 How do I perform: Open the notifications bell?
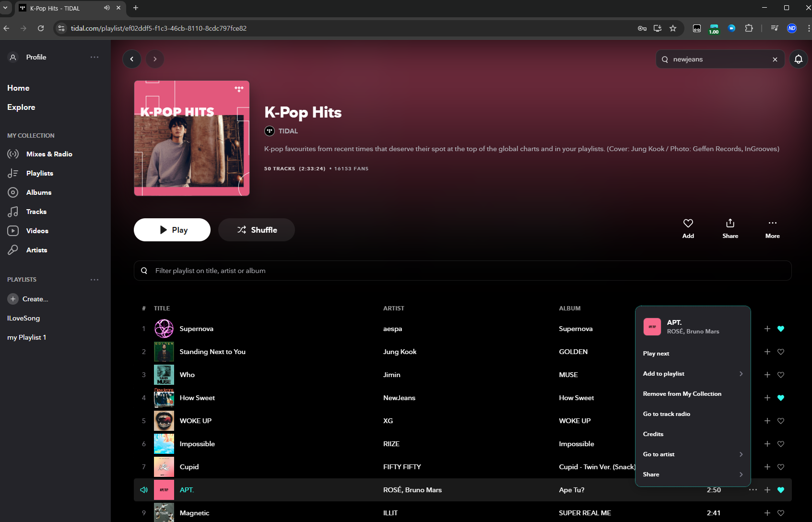click(799, 59)
